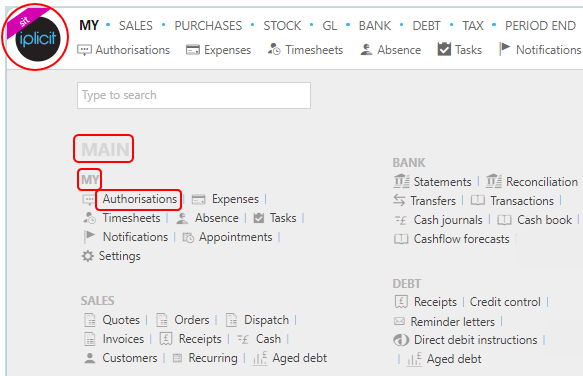This screenshot has height=376, width=583.
Task: Click the iplicit logo icon
Action: (x=38, y=39)
